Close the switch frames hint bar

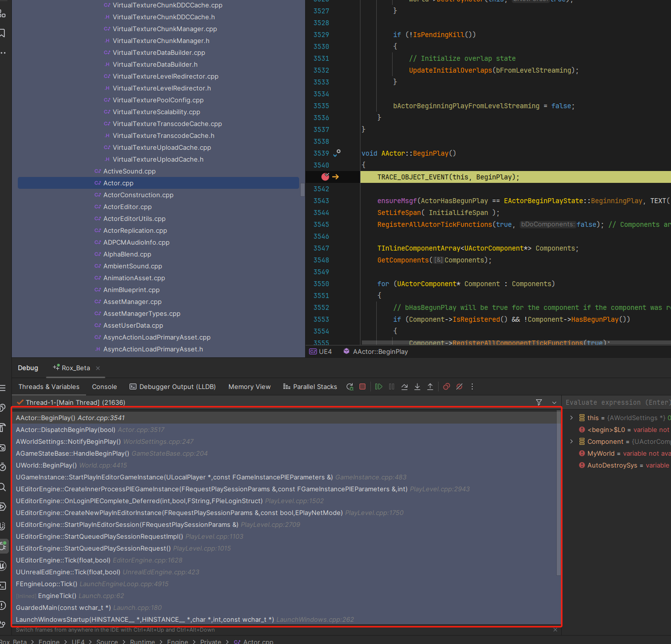[x=555, y=630]
